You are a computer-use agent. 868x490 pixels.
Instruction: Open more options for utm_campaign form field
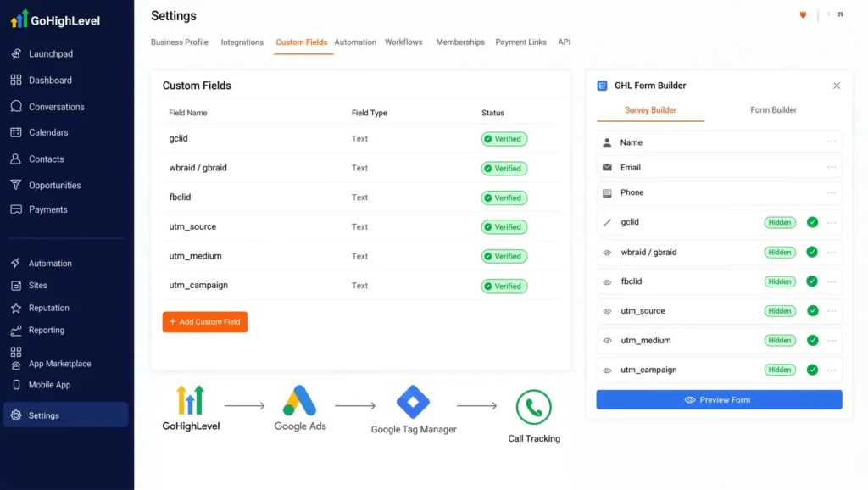pos(832,370)
